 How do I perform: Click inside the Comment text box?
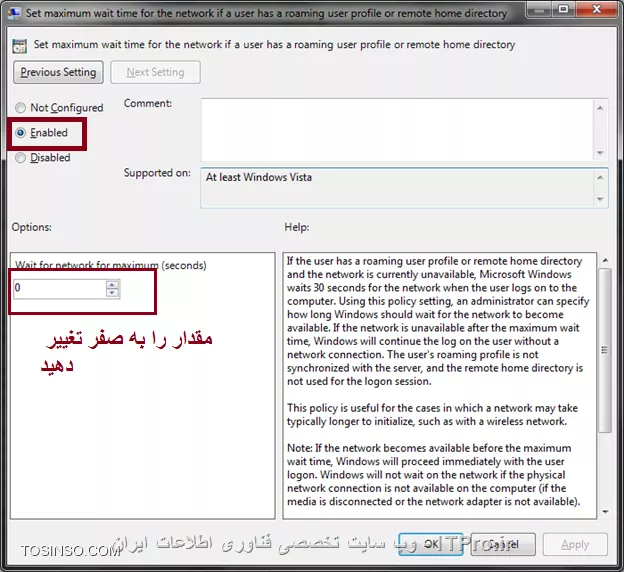click(x=397, y=130)
